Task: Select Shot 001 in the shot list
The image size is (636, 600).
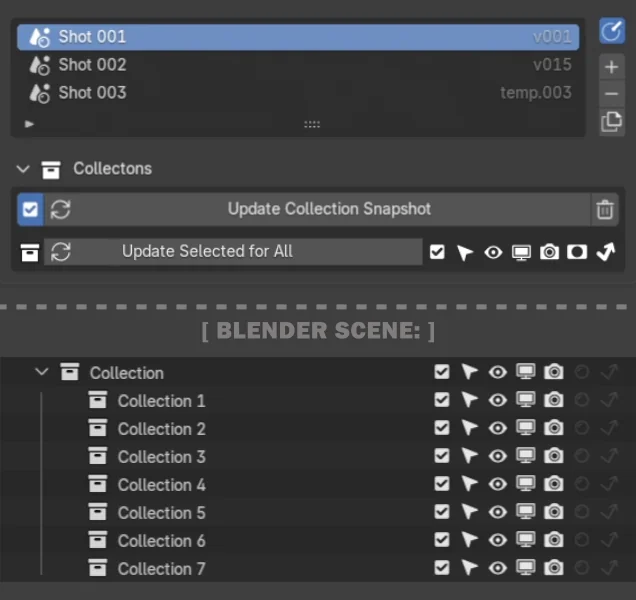Action: tap(298, 37)
